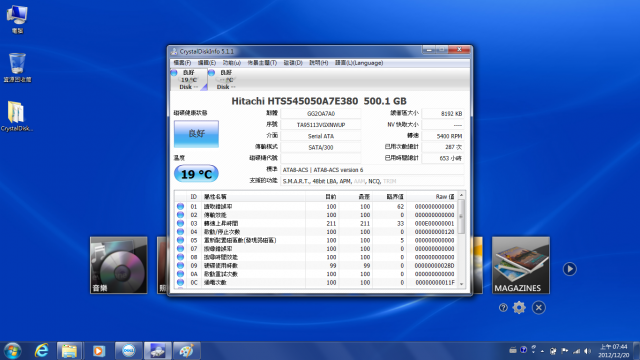Click the status circle for SMART ID 09
This screenshot has height=360, width=640.
[180, 265]
